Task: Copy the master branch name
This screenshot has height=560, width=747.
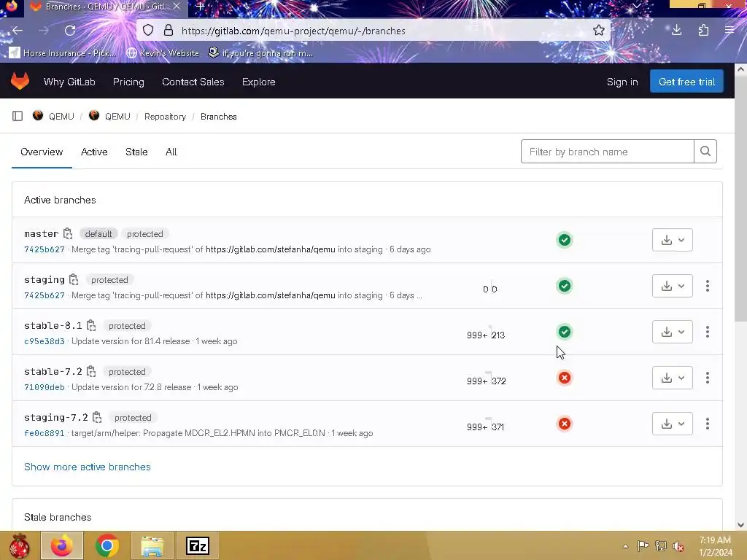Action: (x=68, y=233)
